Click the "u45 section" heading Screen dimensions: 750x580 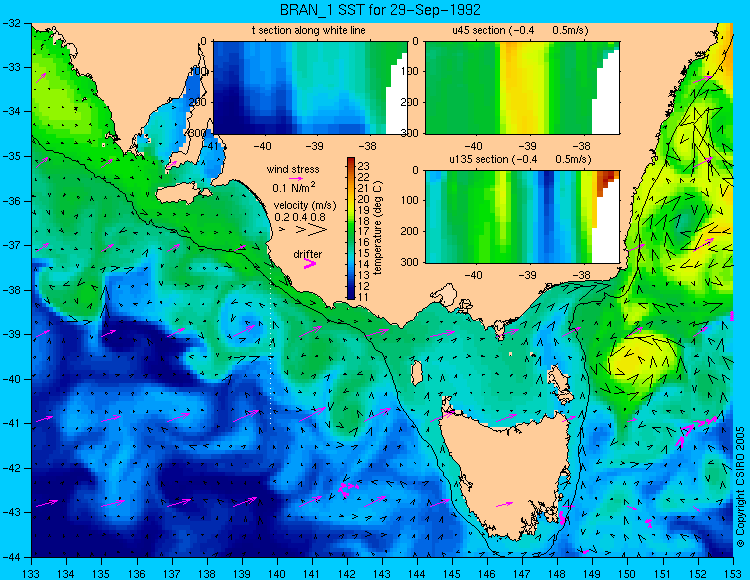(x=479, y=30)
